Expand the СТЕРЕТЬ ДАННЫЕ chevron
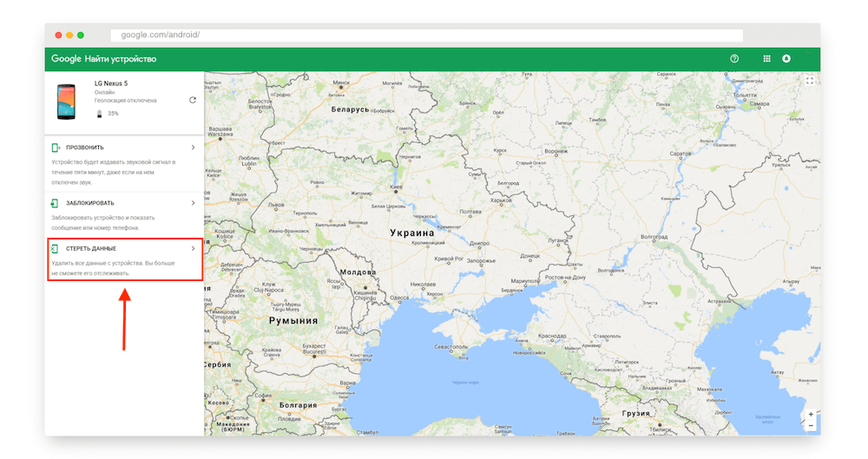Image resolution: width=868 pixels, height=459 pixels. (194, 249)
